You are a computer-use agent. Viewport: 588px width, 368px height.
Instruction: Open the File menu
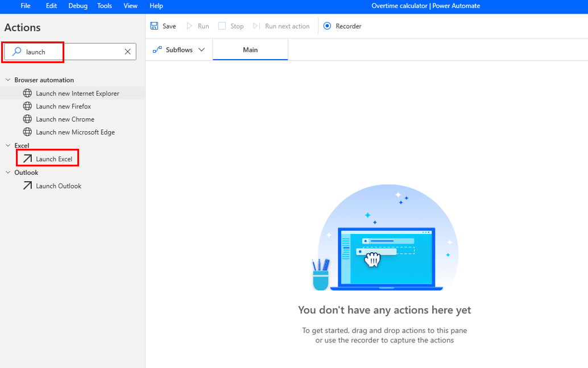pos(26,6)
